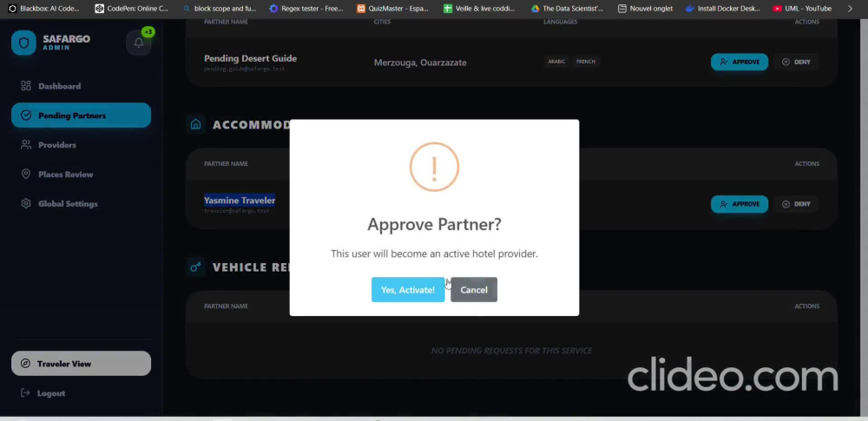Click Merzouga, Ouarzazate cities cell
Image resolution: width=868 pixels, height=421 pixels.
coord(420,62)
